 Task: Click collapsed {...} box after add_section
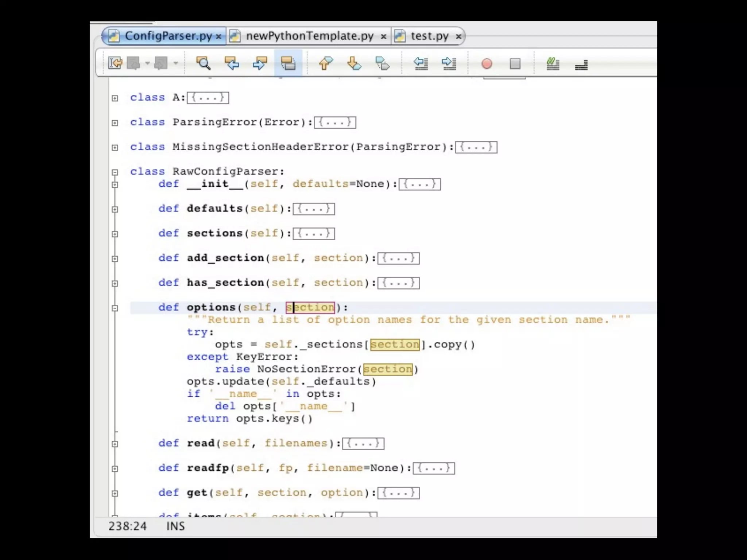point(398,258)
